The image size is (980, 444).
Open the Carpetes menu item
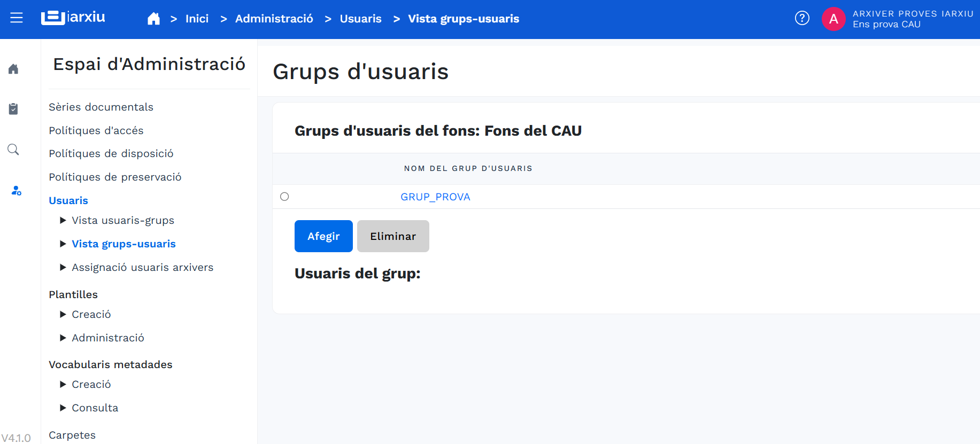(72, 435)
